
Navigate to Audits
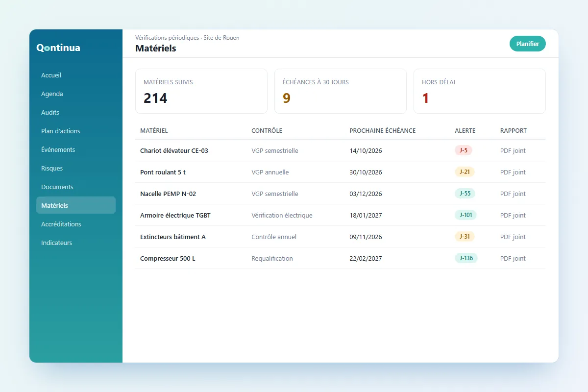pyautogui.click(x=76, y=112)
